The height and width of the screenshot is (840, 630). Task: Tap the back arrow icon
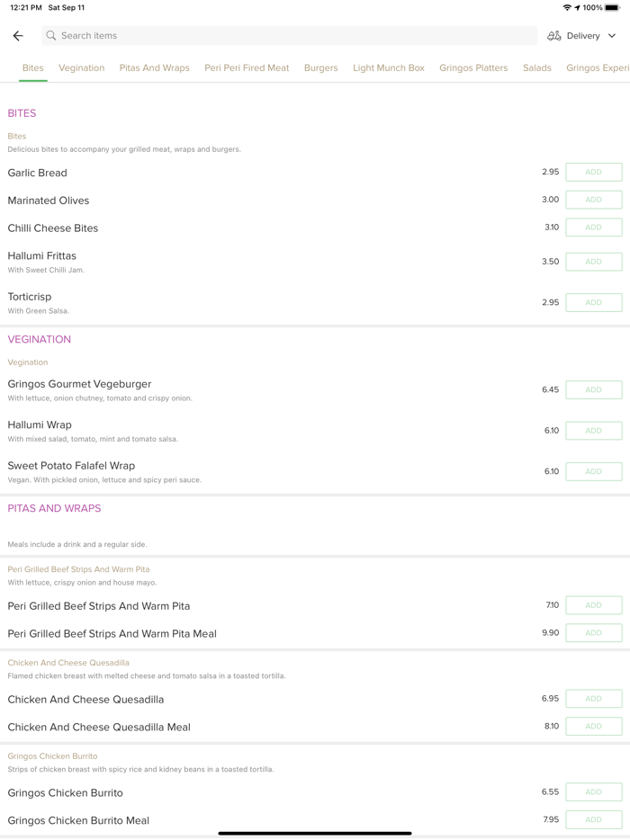tap(18, 36)
